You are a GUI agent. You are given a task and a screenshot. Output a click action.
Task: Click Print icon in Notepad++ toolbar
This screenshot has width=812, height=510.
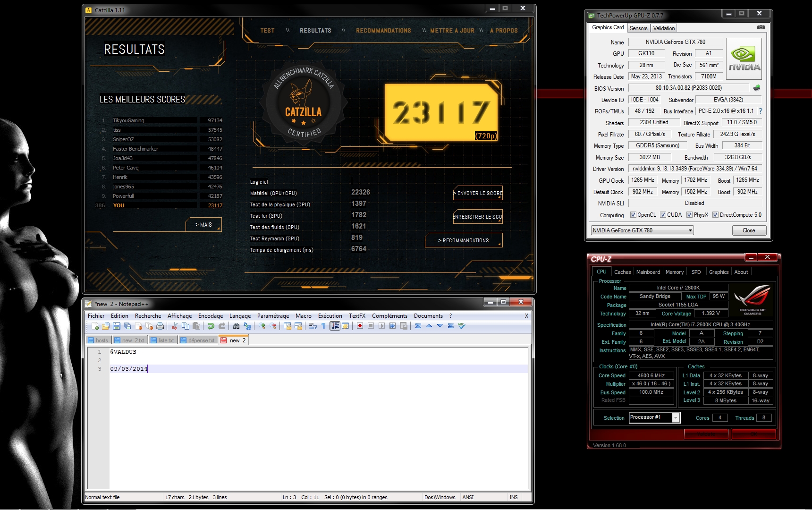coord(160,326)
